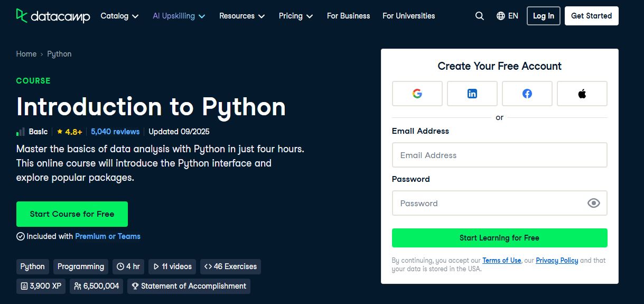Open For Universities menu item

(x=408, y=16)
